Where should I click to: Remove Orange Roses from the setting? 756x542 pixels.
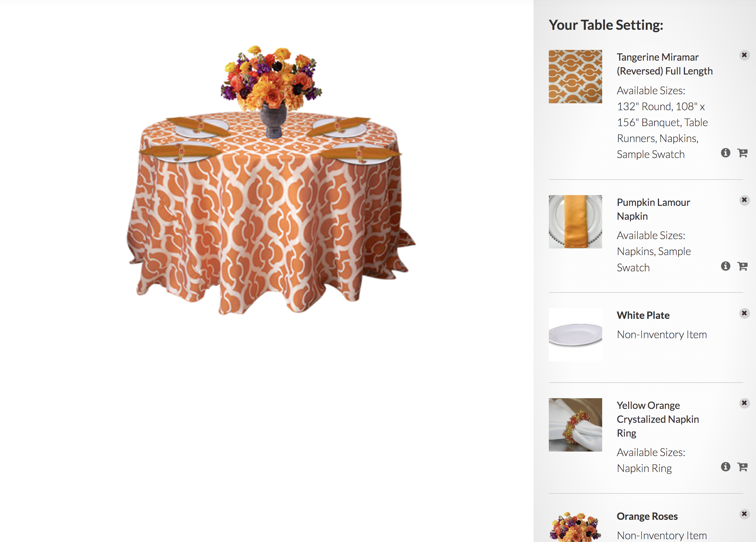click(744, 514)
